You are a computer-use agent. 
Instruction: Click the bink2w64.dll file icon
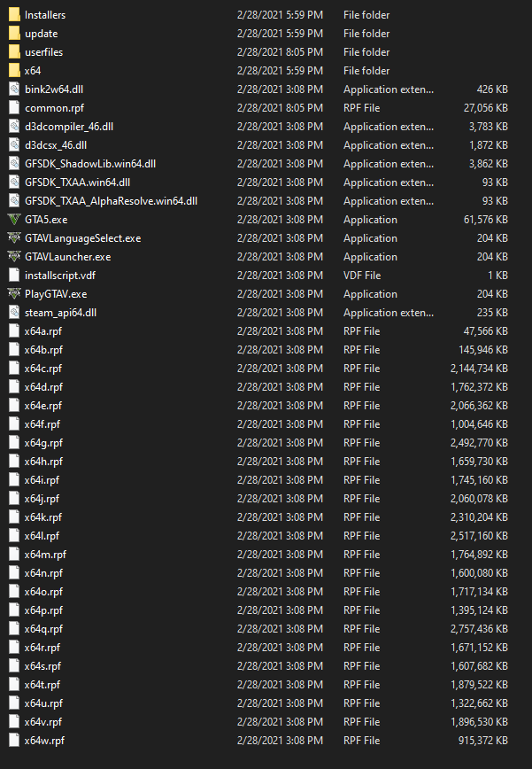[x=13, y=89]
